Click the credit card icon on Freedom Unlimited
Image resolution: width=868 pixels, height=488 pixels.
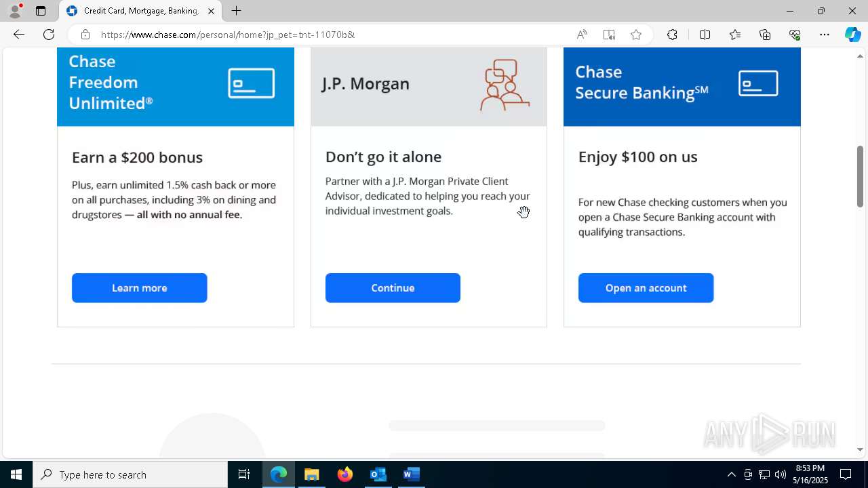[x=252, y=83]
